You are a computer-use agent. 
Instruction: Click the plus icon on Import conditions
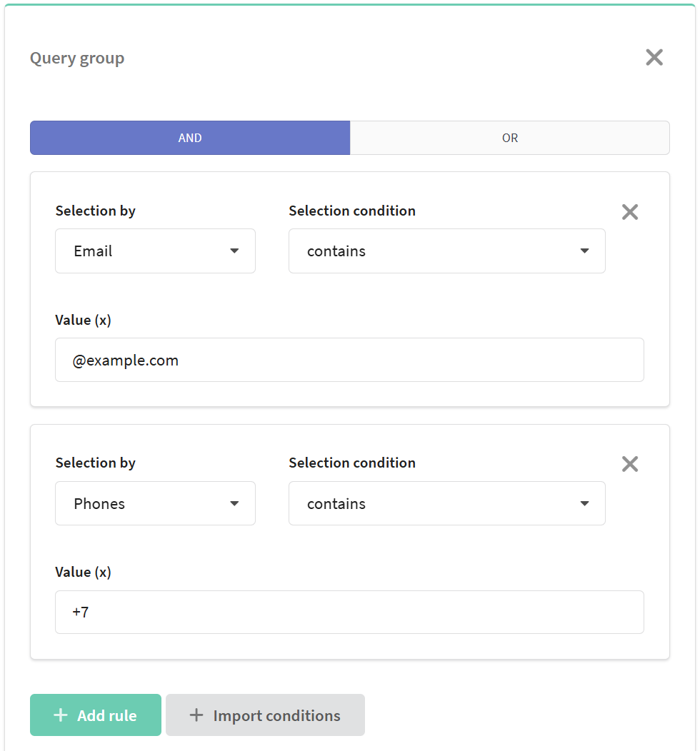196,715
